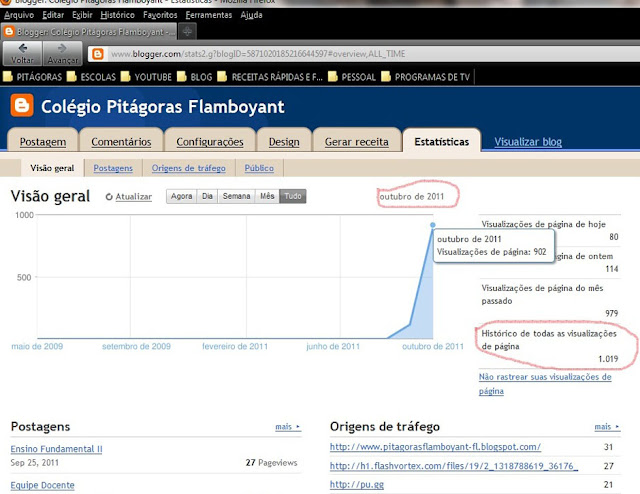Select the Visão geral sub-tab
Screen dimensions: 640x494
[x=52, y=168]
